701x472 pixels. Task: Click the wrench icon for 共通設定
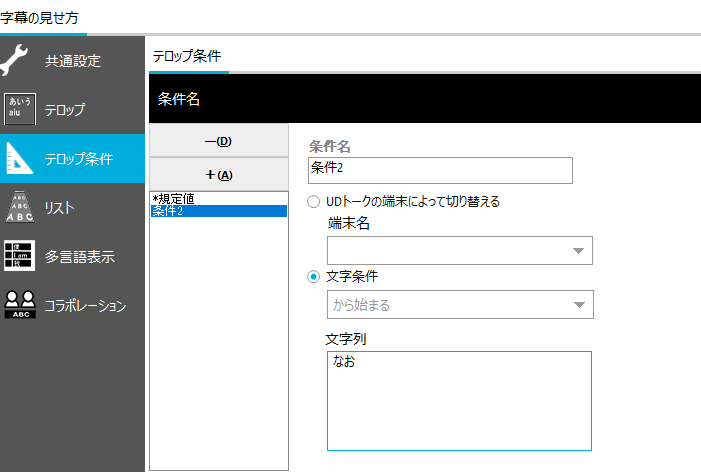pyautogui.click(x=14, y=60)
